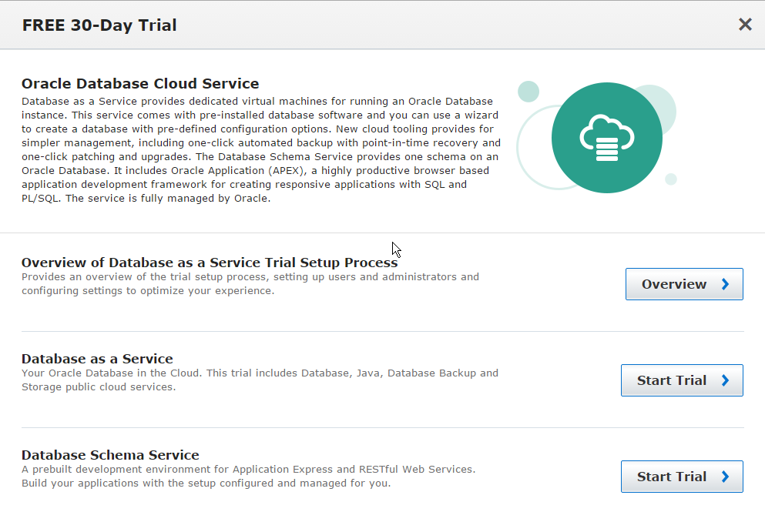
Task: Click the chevron on Database Schema Service Start Trial
Action: pos(725,477)
